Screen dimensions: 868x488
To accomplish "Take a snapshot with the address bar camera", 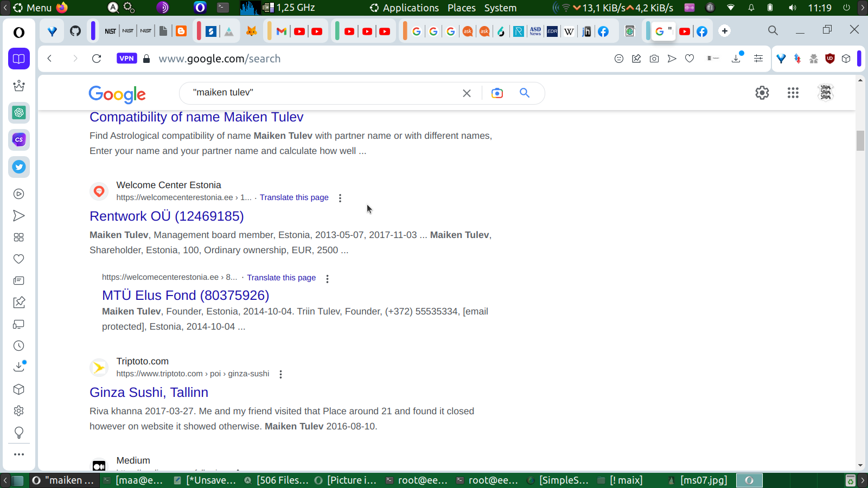I will pyautogui.click(x=654, y=59).
